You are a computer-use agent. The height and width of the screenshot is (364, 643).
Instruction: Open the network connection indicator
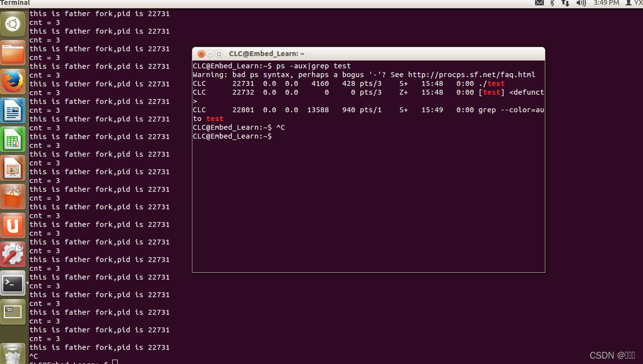click(x=565, y=3)
